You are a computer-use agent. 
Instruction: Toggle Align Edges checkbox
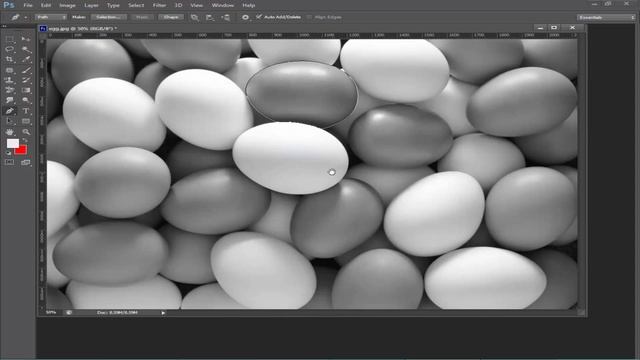click(309, 17)
